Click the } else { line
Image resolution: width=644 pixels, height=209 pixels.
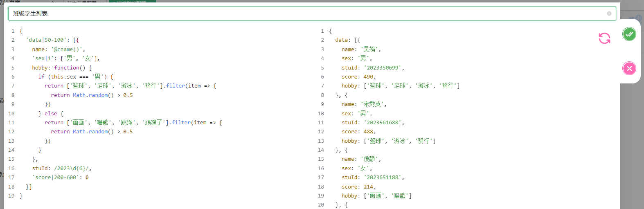click(x=51, y=114)
